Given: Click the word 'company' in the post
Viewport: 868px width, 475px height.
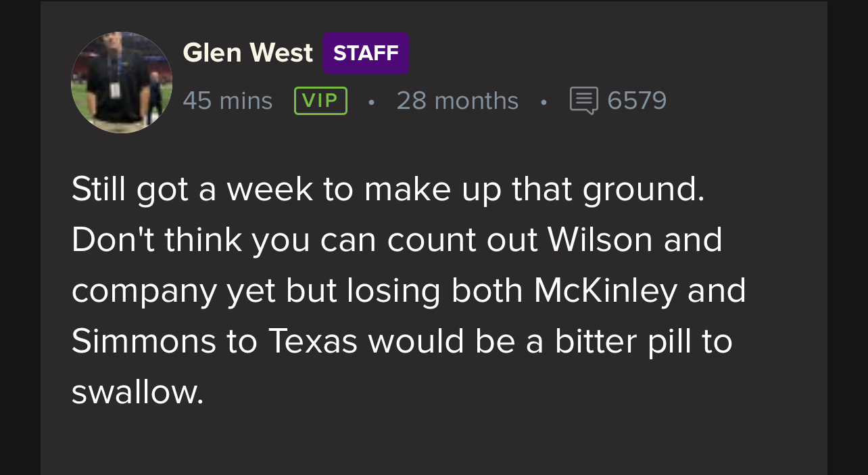Looking at the screenshot, I should pos(144,292).
